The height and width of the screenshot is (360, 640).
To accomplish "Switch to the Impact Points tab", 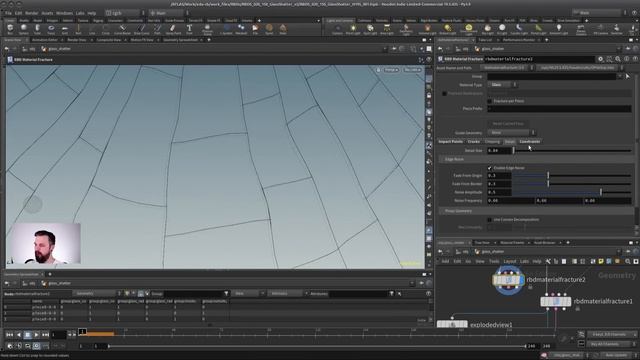I will [451, 142].
